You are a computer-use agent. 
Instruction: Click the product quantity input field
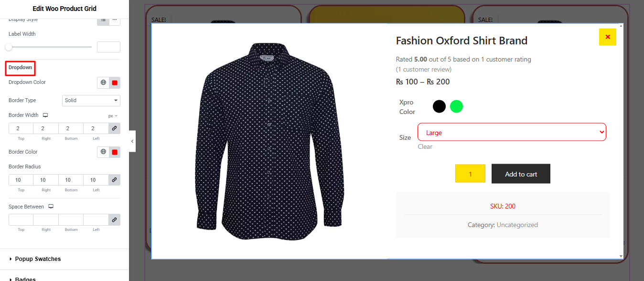470,174
